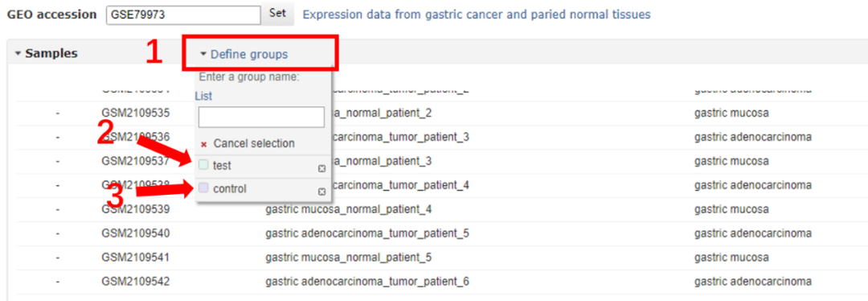This screenshot has width=868, height=301.
Task: Select sample row GSM2109539
Action: click(x=437, y=210)
